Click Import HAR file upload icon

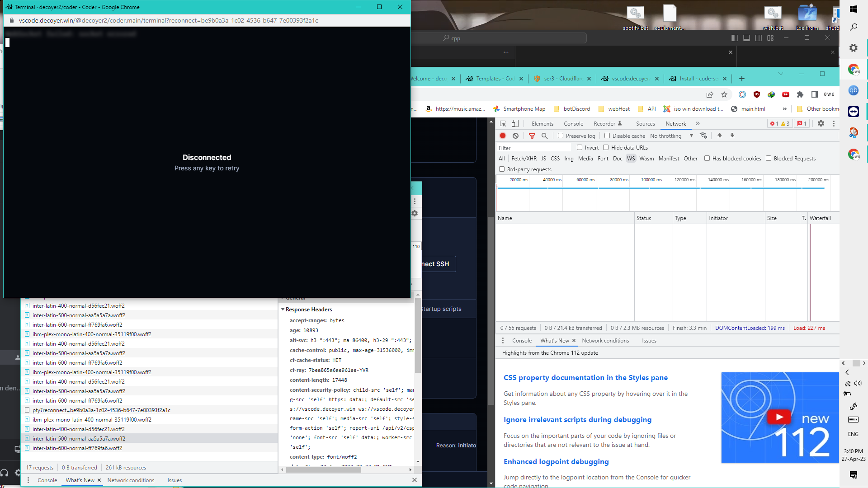point(720,136)
